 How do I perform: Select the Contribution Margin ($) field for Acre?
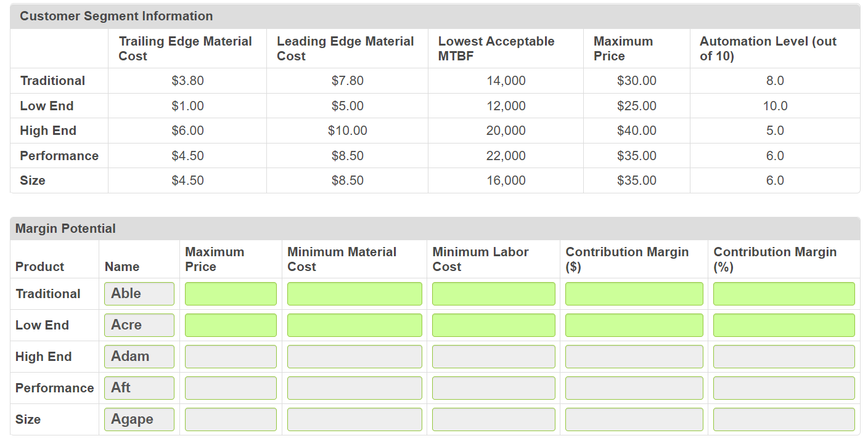(634, 325)
